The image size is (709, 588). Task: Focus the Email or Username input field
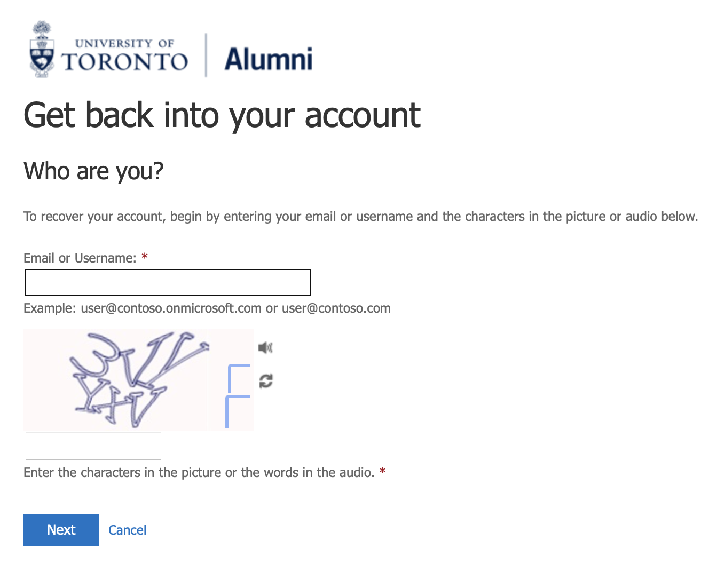tap(167, 282)
